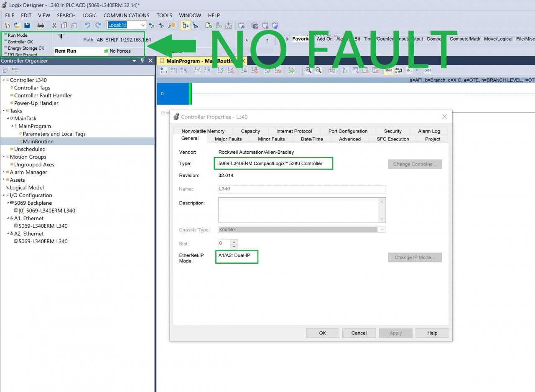Toggle the Controller Organizer toolbar button
Screen dimensions: 535x392
[185, 25]
